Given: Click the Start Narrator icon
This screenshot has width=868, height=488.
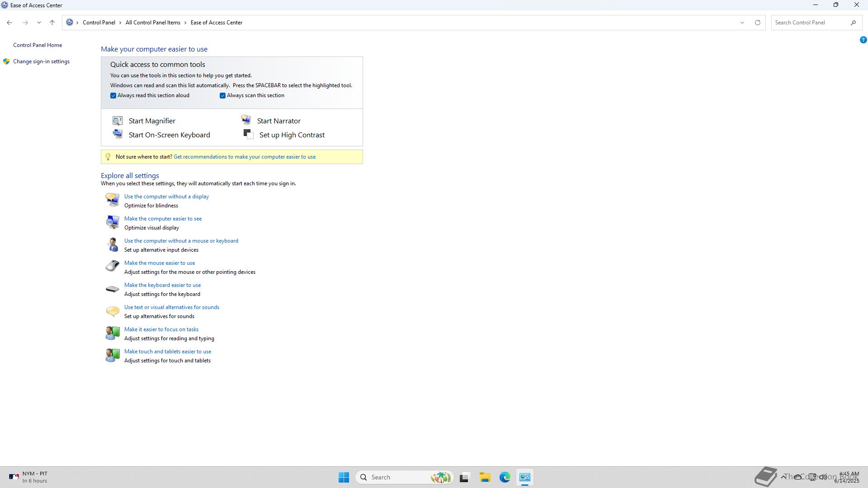Looking at the screenshot, I should pyautogui.click(x=246, y=120).
